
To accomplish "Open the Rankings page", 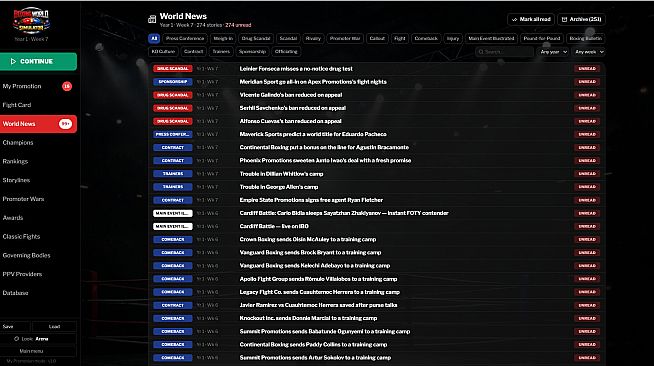I will pos(38,161).
